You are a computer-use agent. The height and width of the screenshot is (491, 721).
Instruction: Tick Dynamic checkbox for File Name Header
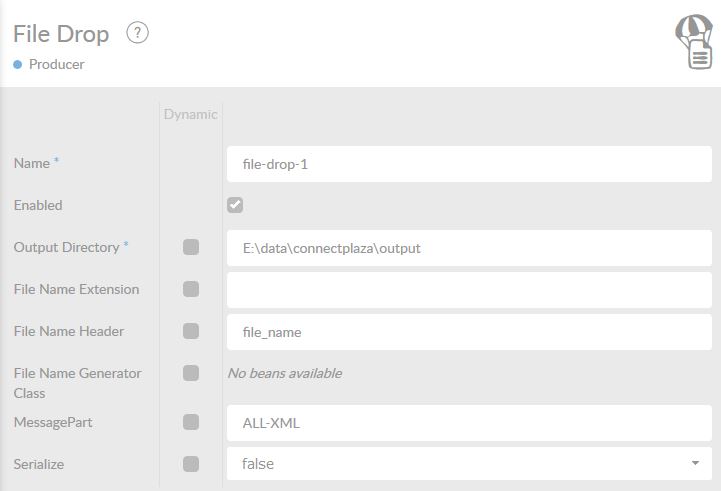pos(191,331)
